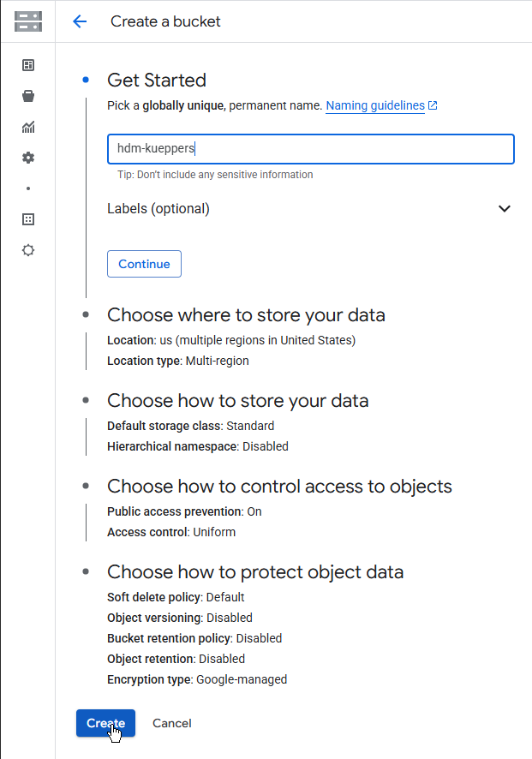Go back using the left arrow icon

pos(80,21)
